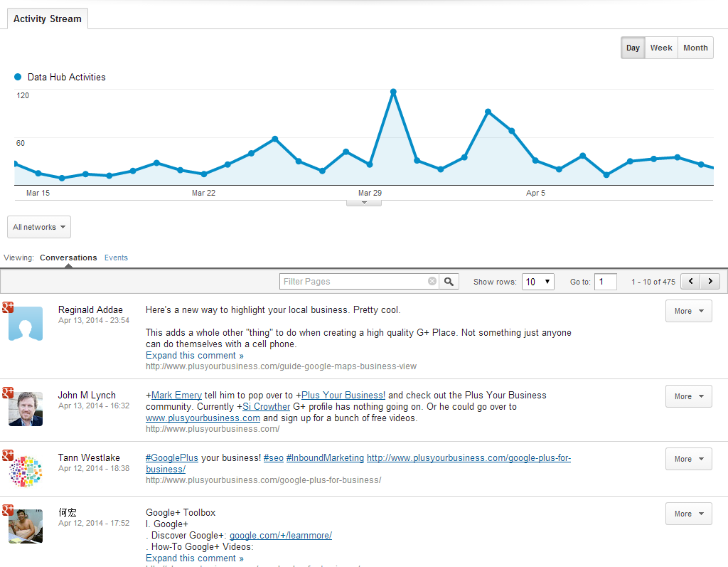This screenshot has width=728, height=567.
Task: Click Google+ badge beside Reginald Addae
Action: (x=7, y=307)
